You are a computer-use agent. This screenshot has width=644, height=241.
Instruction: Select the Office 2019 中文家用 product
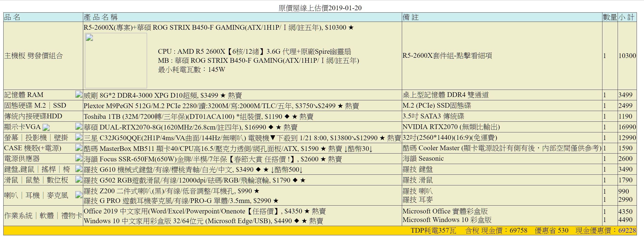205,211
